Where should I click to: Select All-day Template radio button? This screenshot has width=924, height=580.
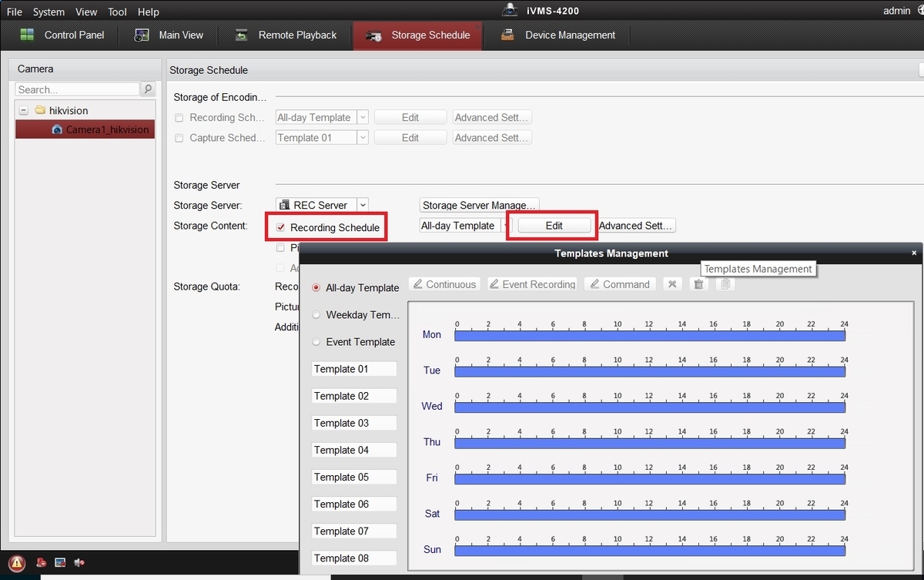tap(316, 287)
